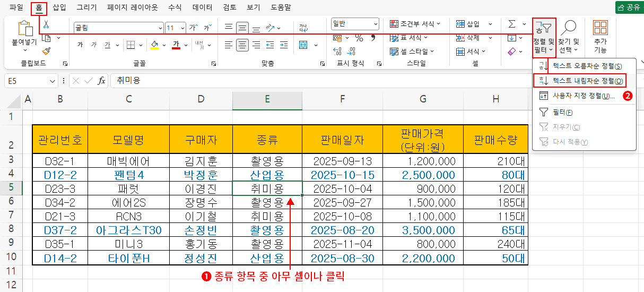
Task: Toggle underline 가 formatting
Action: [107, 45]
